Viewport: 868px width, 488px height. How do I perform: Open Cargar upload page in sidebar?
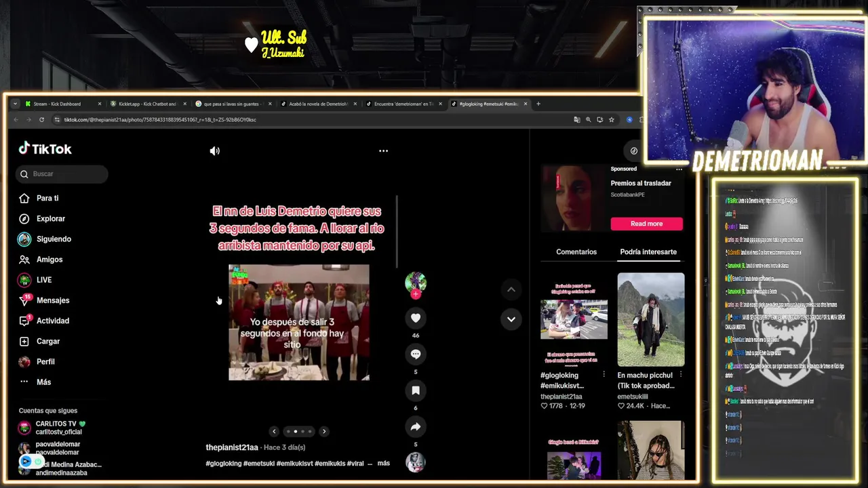click(x=39, y=341)
